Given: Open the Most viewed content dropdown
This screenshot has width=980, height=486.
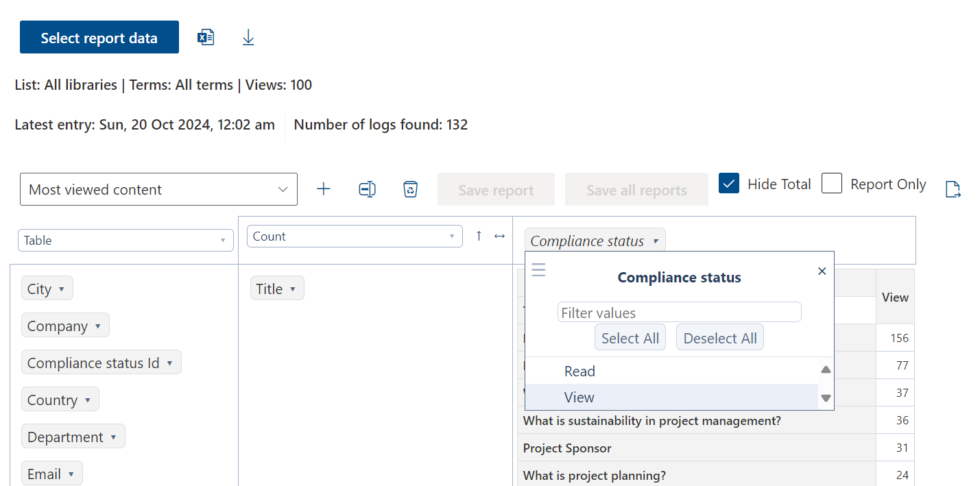Looking at the screenshot, I should [x=158, y=189].
